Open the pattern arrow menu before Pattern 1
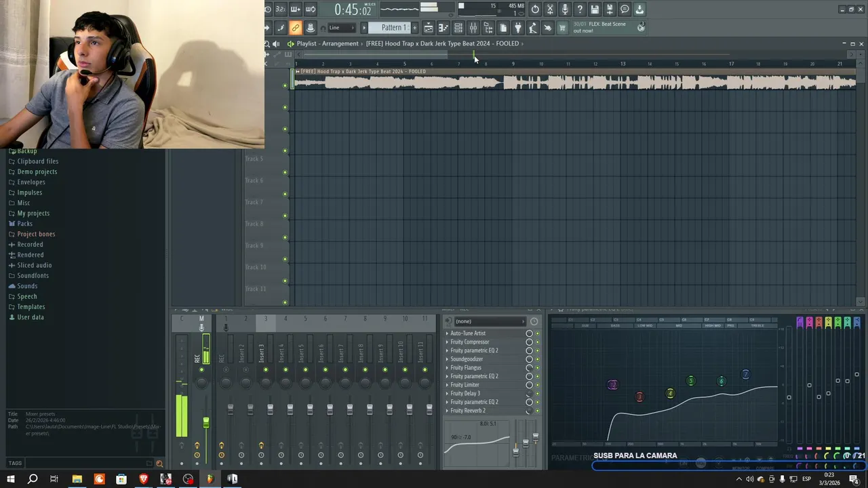This screenshot has width=868, height=488. 364,28
